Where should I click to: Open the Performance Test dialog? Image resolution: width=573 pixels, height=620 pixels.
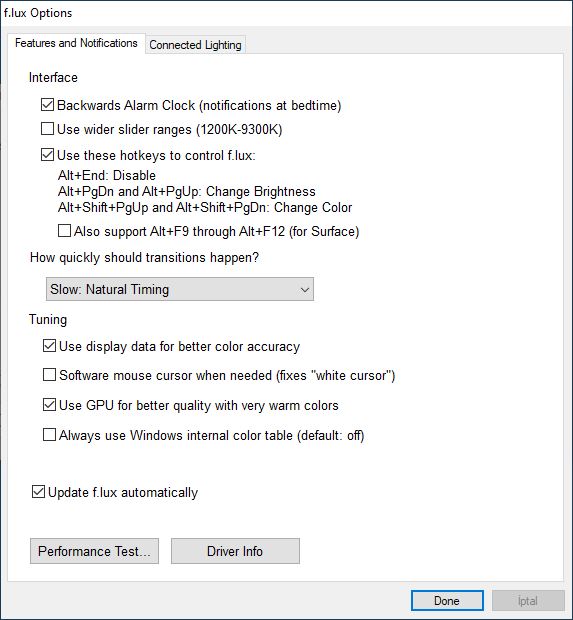94,551
